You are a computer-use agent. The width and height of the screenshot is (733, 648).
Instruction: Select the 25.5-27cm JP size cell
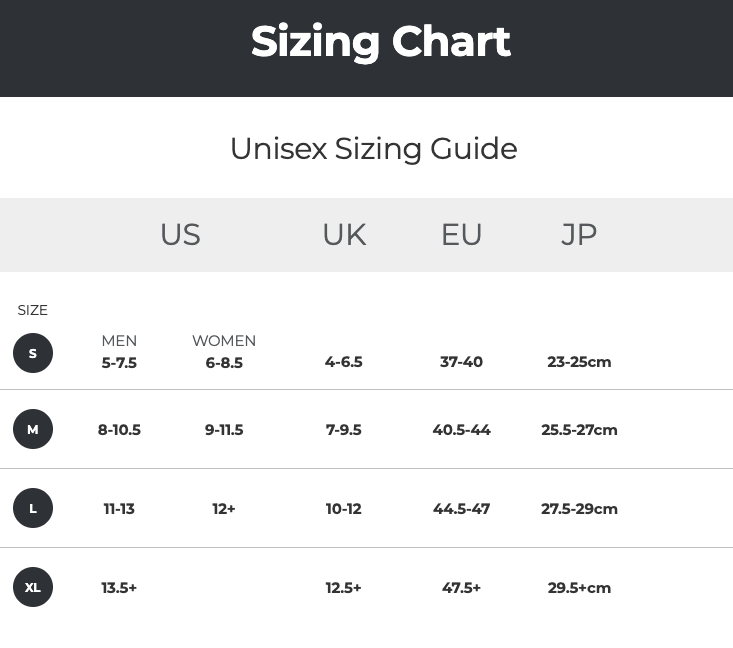(x=579, y=430)
